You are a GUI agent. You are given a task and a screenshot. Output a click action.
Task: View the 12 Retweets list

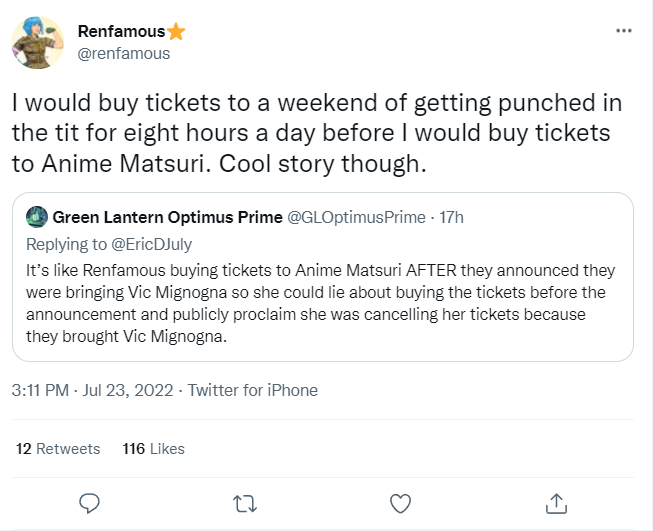coord(58,449)
